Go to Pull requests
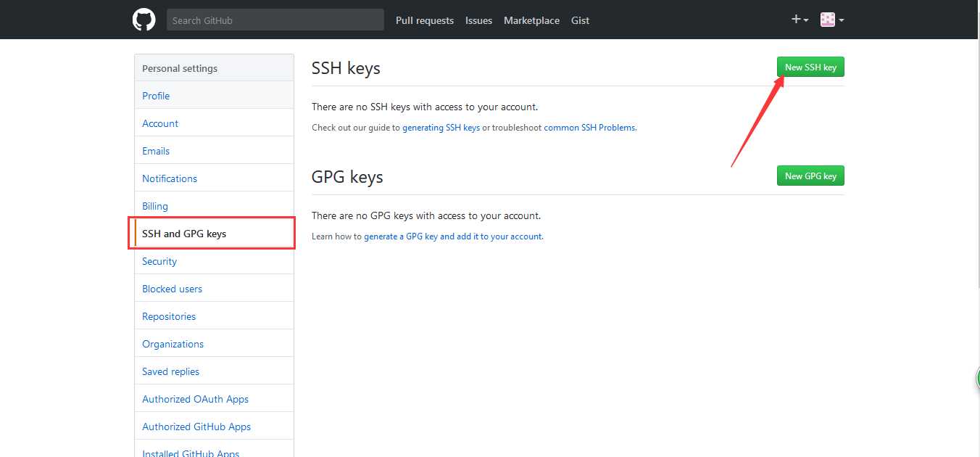This screenshot has width=980, height=457. (x=425, y=20)
